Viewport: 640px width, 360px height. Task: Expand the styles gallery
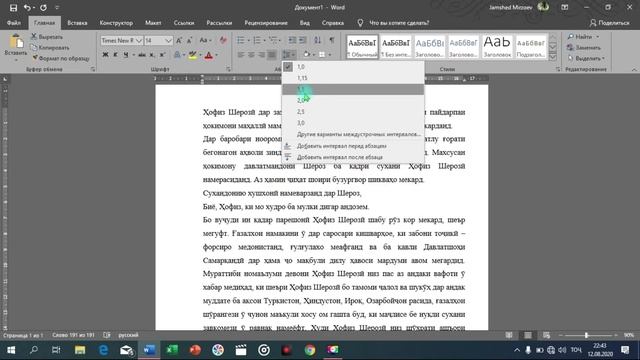[553, 57]
